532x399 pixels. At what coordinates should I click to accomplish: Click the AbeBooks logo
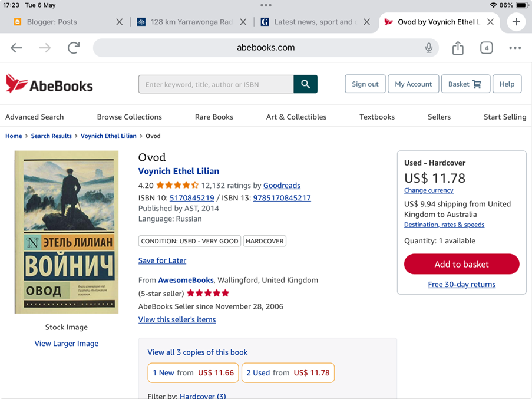click(49, 84)
